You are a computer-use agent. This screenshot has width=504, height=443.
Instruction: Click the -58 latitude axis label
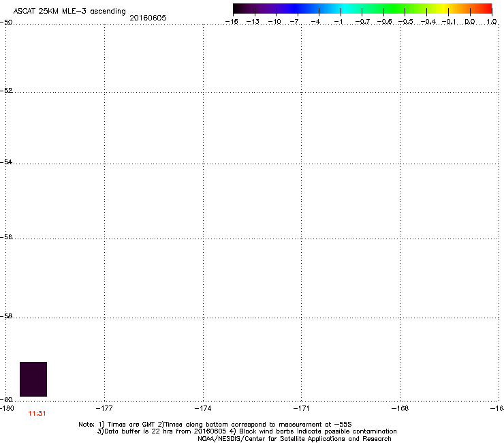(x=6, y=316)
